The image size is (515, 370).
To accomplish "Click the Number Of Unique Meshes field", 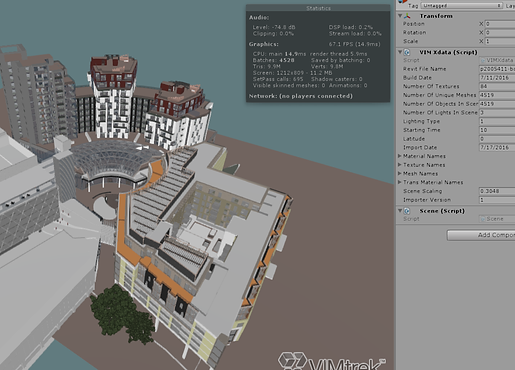I will tap(497, 95).
